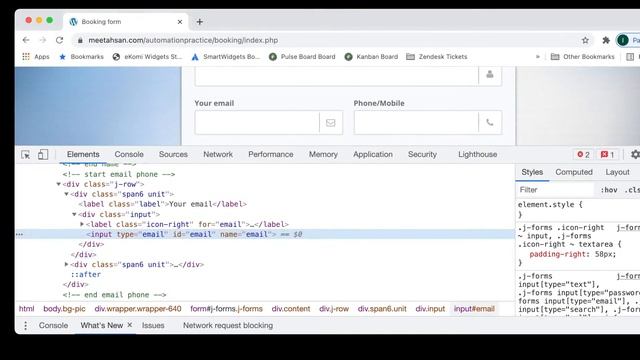Viewport: 640px width, 360px height.
Task: Collapse the div class input node
Action: (74, 214)
